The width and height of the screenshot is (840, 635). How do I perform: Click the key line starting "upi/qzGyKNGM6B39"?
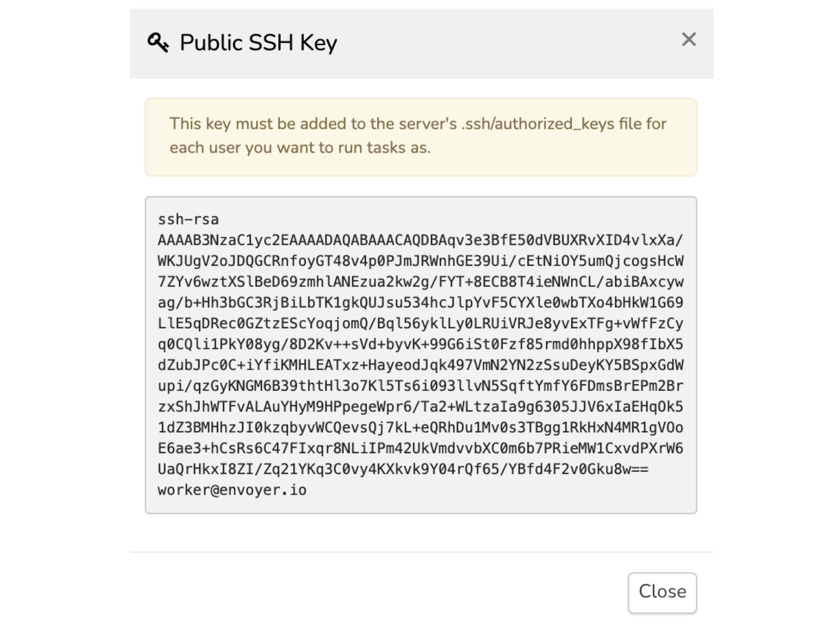pyautogui.click(x=420, y=386)
